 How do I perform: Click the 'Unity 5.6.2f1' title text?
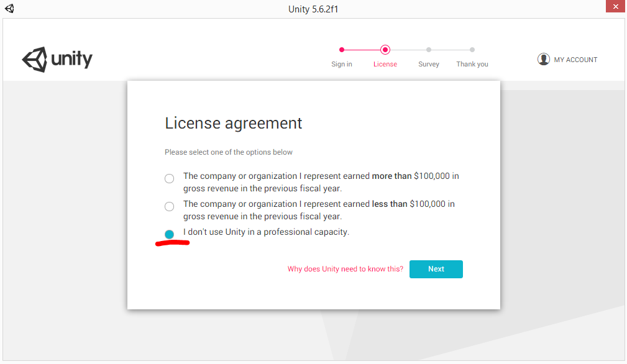pos(313,9)
